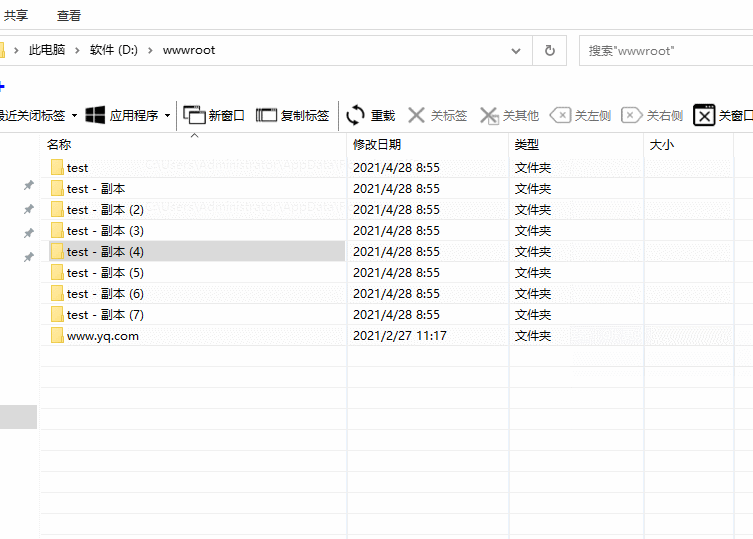753x539 pixels.
Task: Click 文件夹 type cell in test - 副本 (6) row
Action: [533, 294]
